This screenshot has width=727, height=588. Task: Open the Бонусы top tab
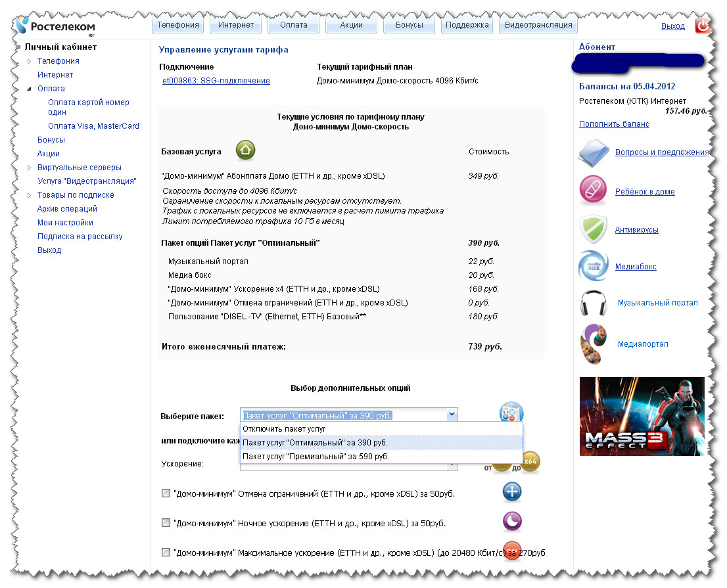pyautogui.click(x=410, y=25)
